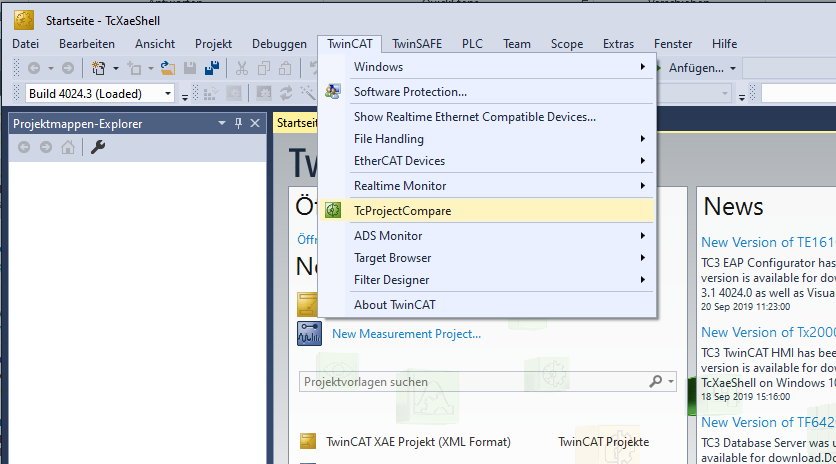
Task: Expand the Filter Designer submenu
Action: [x=642, y=279]
